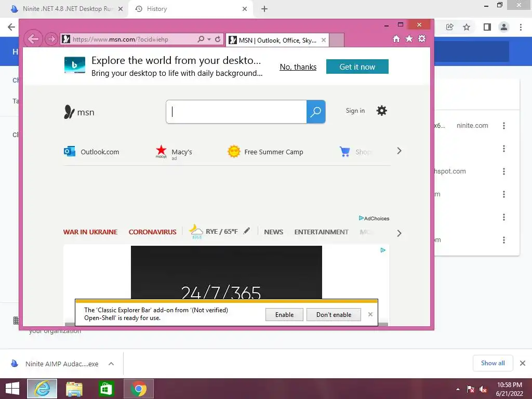Open File Explorer from taskbar
Viewport: 532px width, 399px height.
pyautogui.click(x=74, y=389)
